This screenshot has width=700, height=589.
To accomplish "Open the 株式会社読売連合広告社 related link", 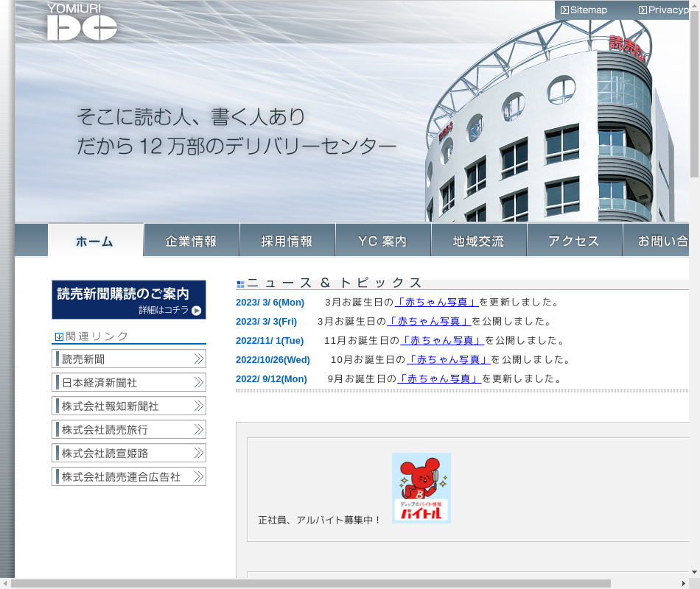I will pos(128,476).
